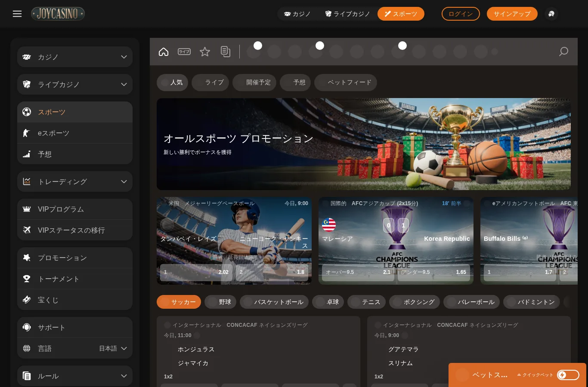The width and height of the screenshot is (588, 387).
Task: Expand the ライブカジノ sidebar section
Action: click(x=75, y=84)
